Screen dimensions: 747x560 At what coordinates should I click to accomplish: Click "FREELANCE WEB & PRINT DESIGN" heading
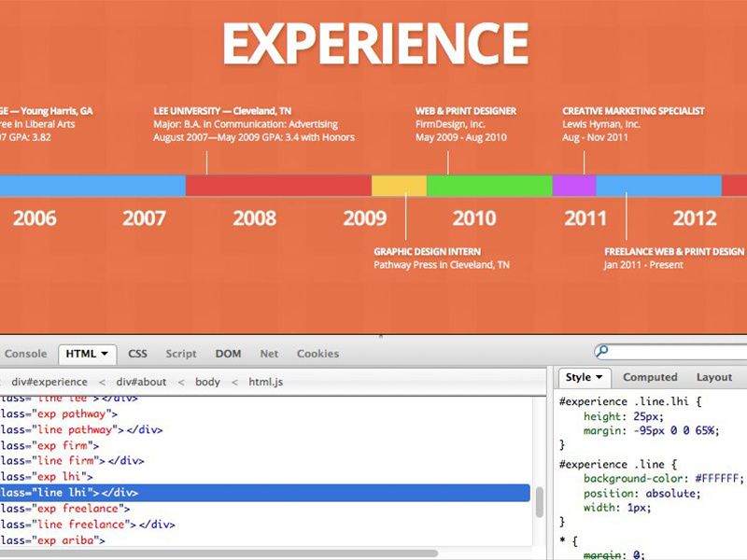click(674, 251)
